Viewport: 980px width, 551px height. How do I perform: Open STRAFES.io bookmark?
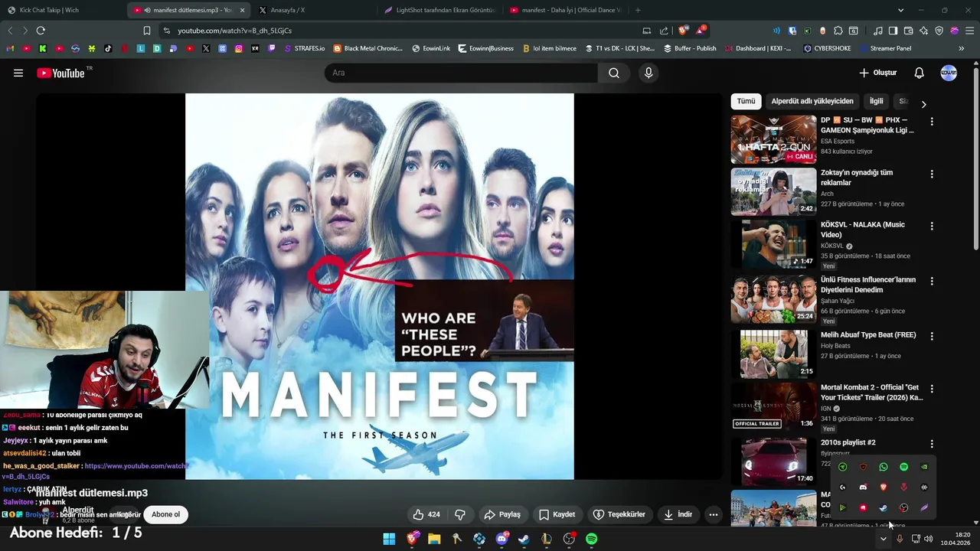point(305,48)
